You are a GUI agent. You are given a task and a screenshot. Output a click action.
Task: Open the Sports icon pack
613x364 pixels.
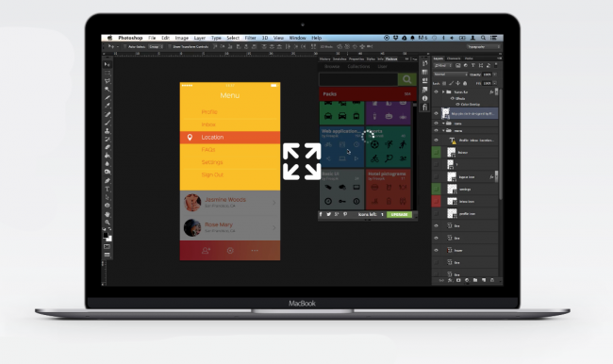point(389,146)
